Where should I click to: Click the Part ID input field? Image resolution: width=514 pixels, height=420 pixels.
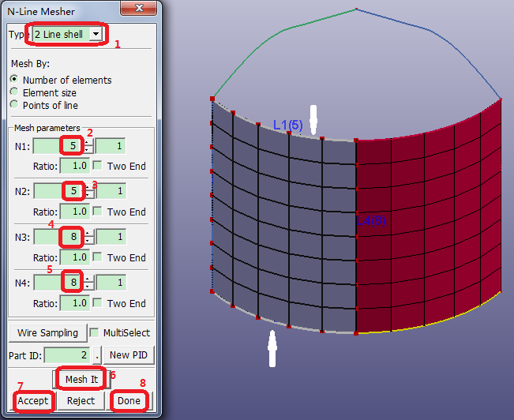(x=68, y=355)
